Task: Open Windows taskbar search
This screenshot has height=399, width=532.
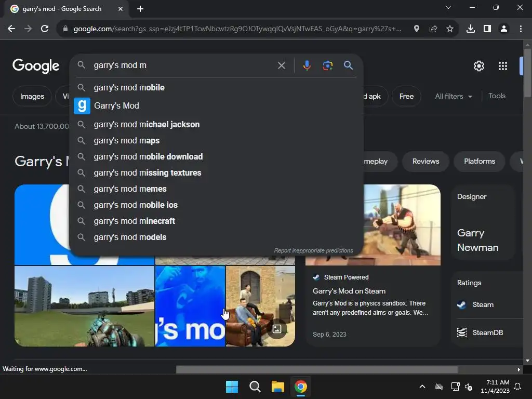Action: (x=255, y=387)
